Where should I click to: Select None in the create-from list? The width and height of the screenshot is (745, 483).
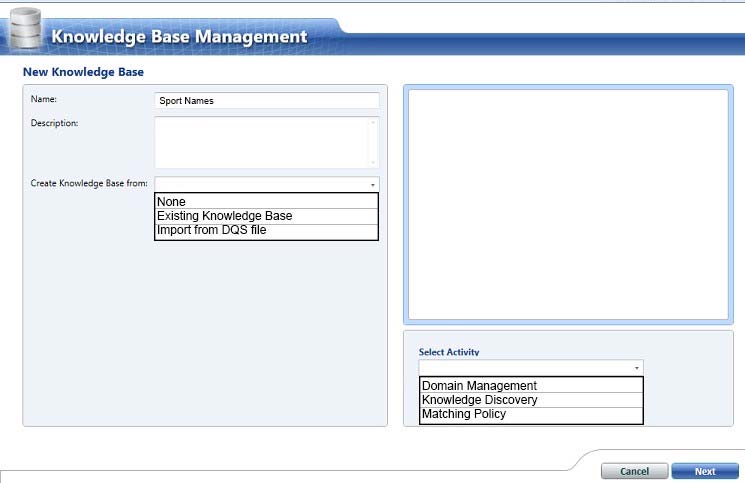pyautogui.click(x=267, y=201)
